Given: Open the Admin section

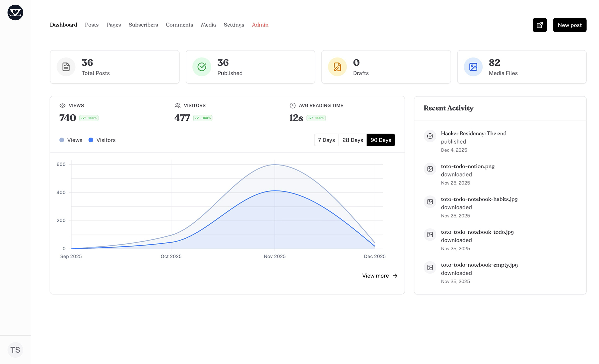Looking at the screenshot, I should click(260, 25).
